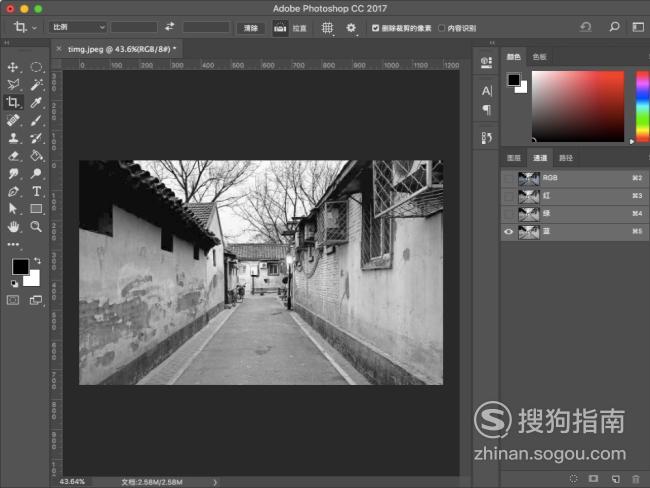650x488 pixels.
Task: Toggle delete cropped pixels checkbox
Action: coord(375,28)
